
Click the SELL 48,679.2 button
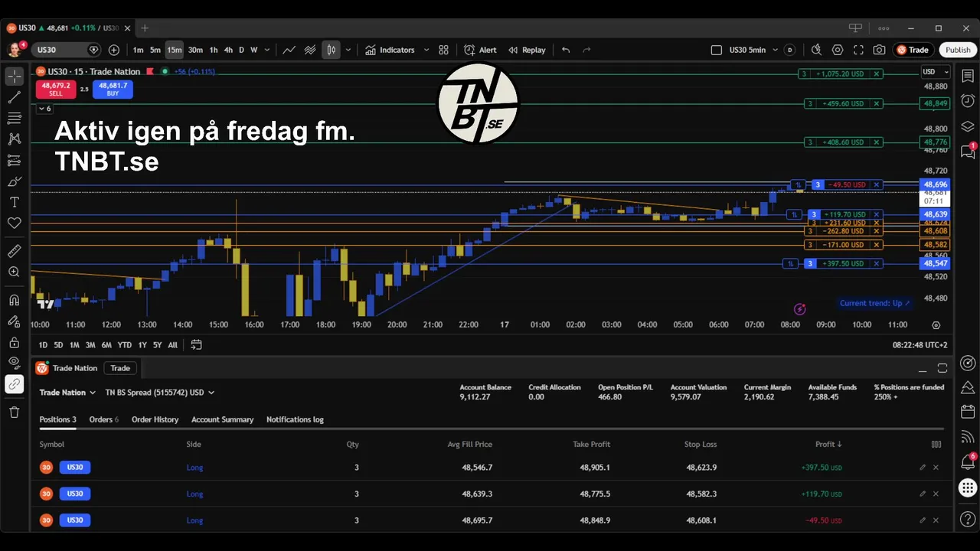pyautogui.click(x=56, y=90)
